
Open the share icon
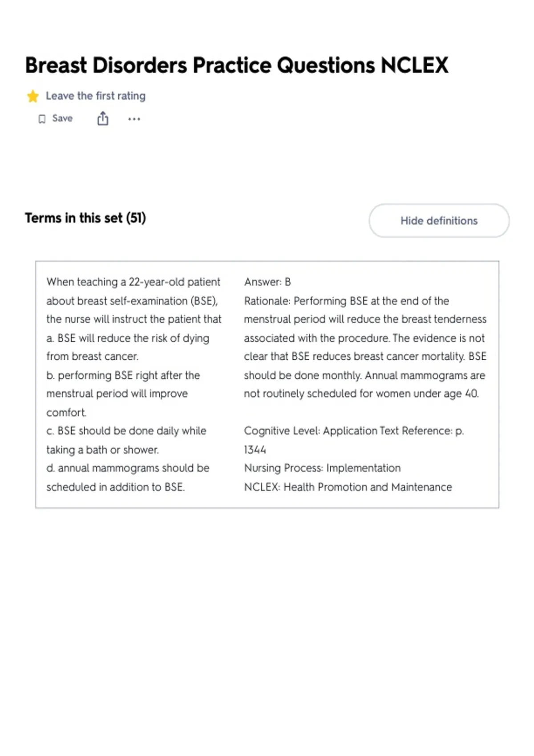[103, 119]
